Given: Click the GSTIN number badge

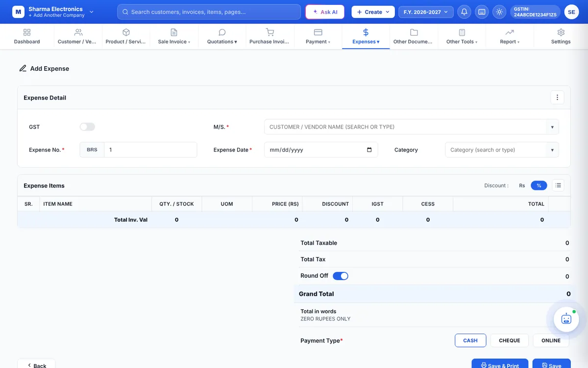Looking at the screenshot, I should point(535,12).
